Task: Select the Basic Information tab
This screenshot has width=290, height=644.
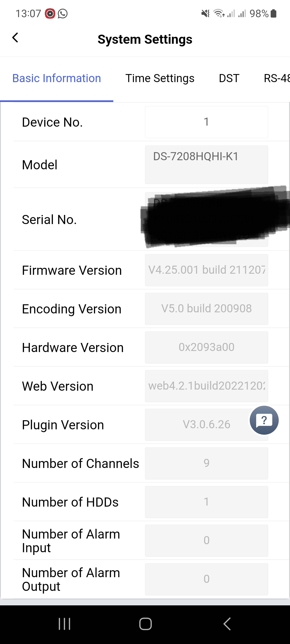Action: 57,78
